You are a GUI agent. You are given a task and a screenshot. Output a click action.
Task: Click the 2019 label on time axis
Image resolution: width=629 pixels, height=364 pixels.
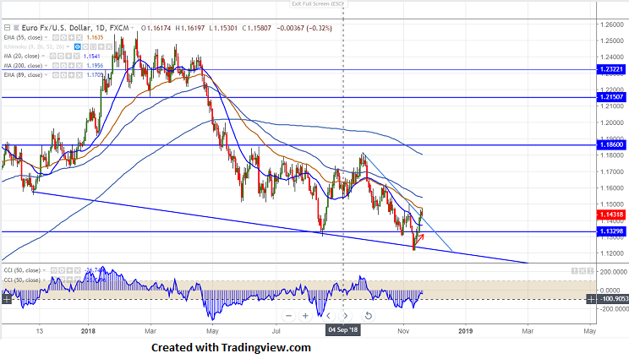click(x=465, y=331)
